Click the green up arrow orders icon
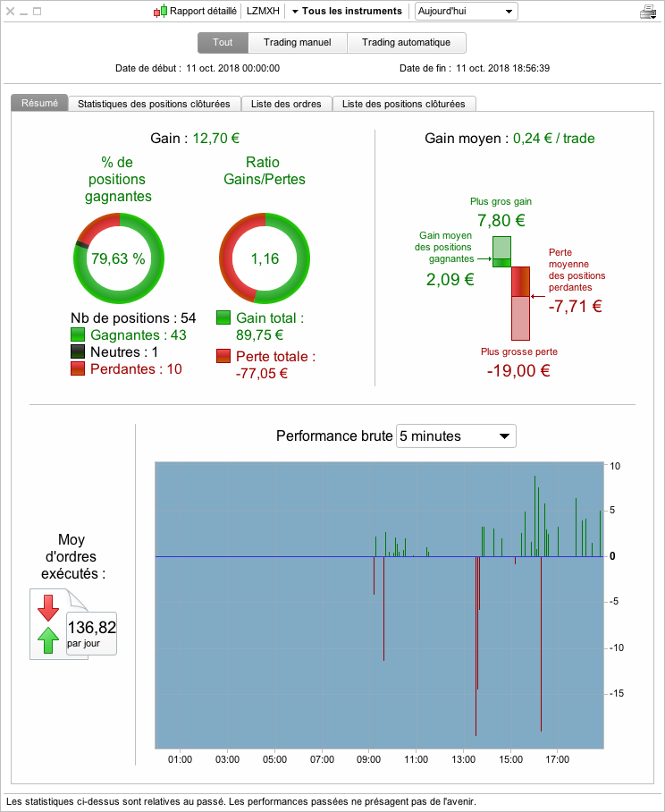This screenshot has width=665, height=812. (48, 640)
